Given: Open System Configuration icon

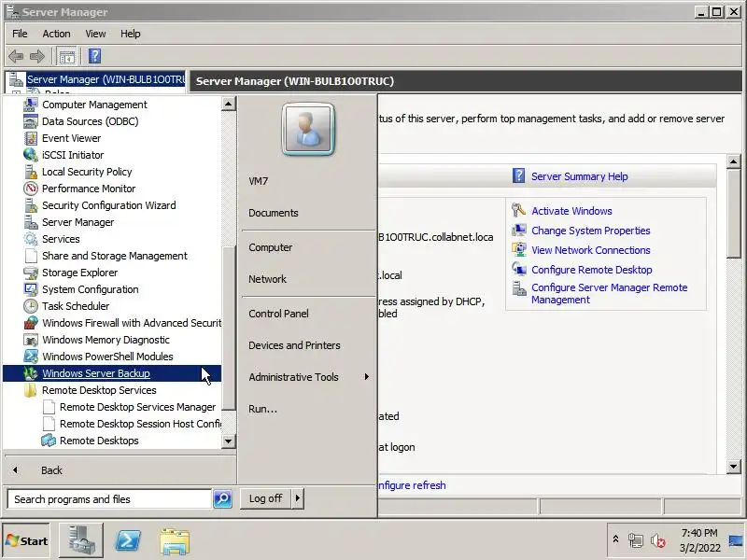Looking at the screenshot, I should click(31, 289).
